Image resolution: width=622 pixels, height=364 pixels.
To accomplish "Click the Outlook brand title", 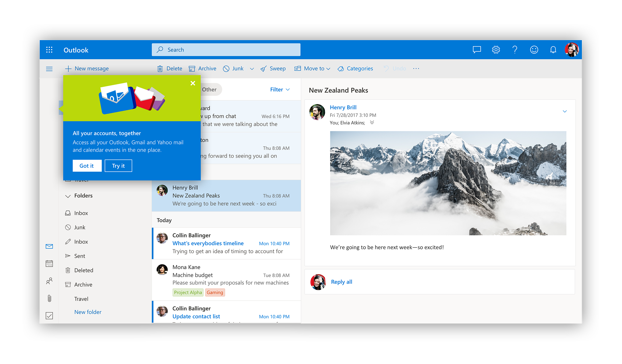I will click(x=76, y=50).
